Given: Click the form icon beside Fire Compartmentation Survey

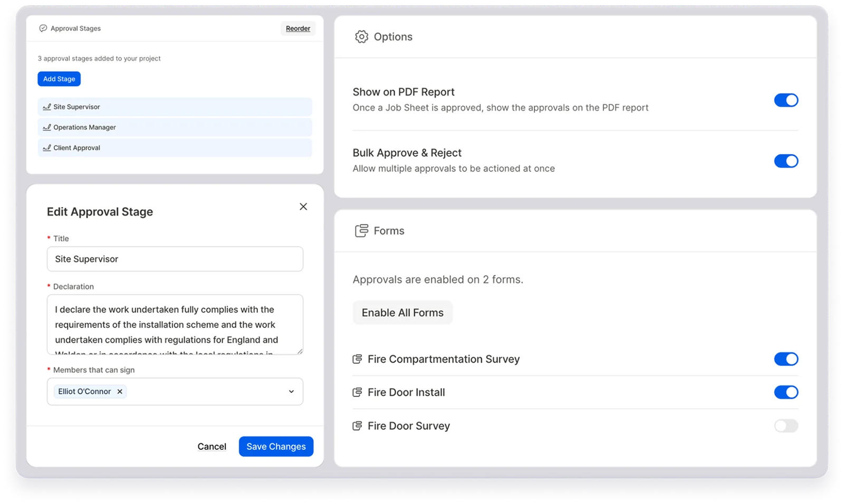Looking at the screenshot, I should pos(357,359).
